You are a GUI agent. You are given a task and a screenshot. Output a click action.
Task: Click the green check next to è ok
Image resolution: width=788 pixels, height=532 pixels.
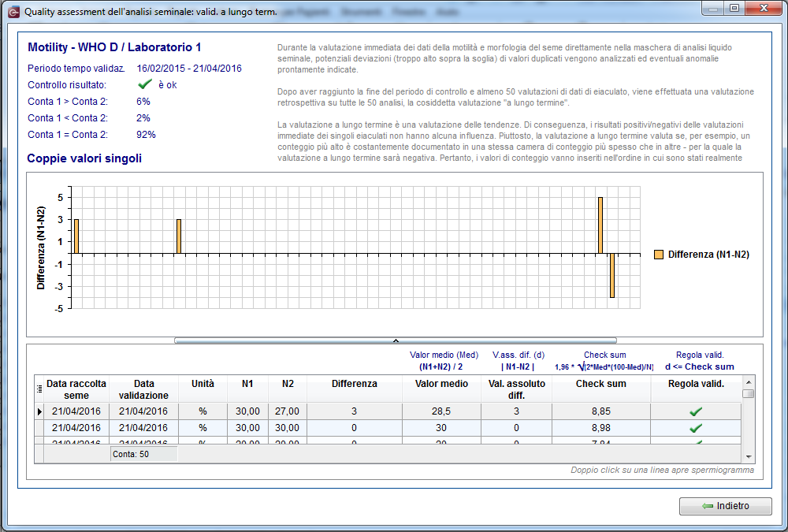(145, 84)
